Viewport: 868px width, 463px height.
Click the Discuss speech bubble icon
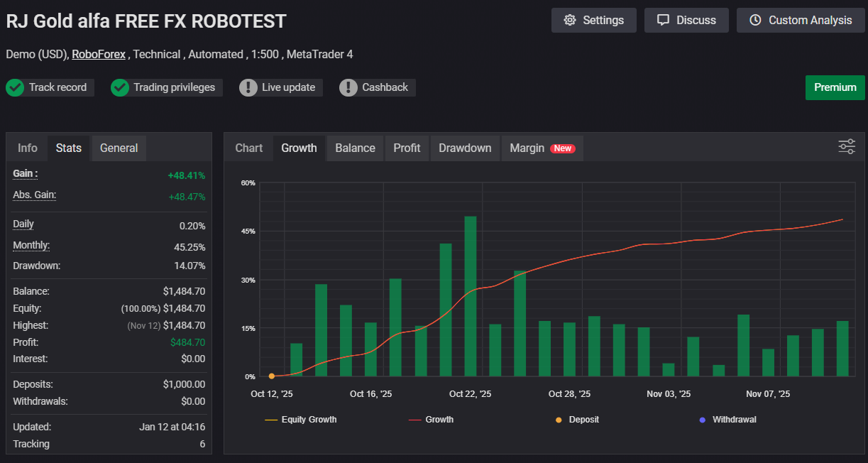[663, 20]
